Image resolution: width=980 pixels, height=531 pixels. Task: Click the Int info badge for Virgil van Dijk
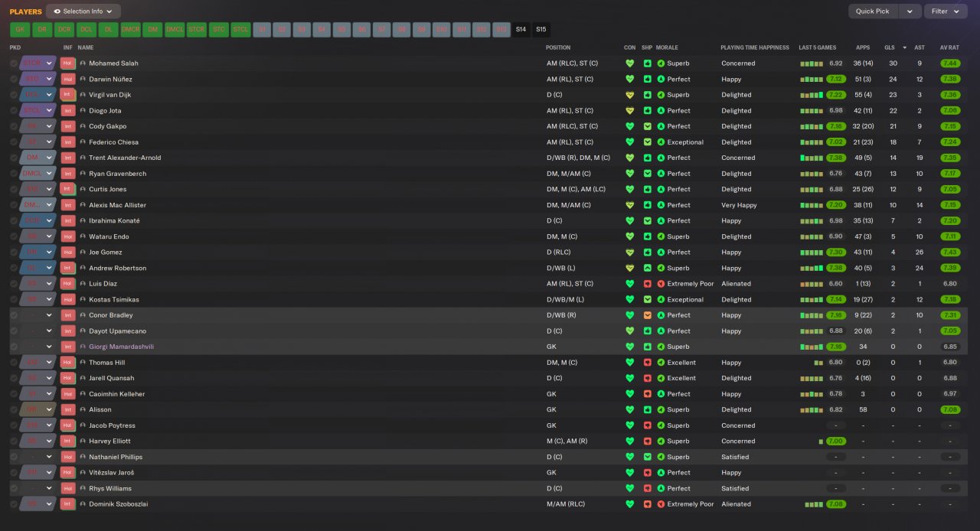(x=68, y=95)
